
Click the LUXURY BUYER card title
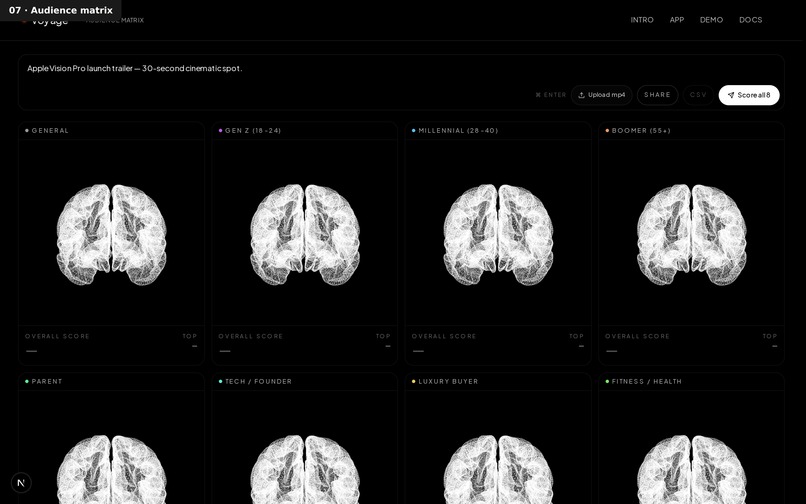(448, 382)
